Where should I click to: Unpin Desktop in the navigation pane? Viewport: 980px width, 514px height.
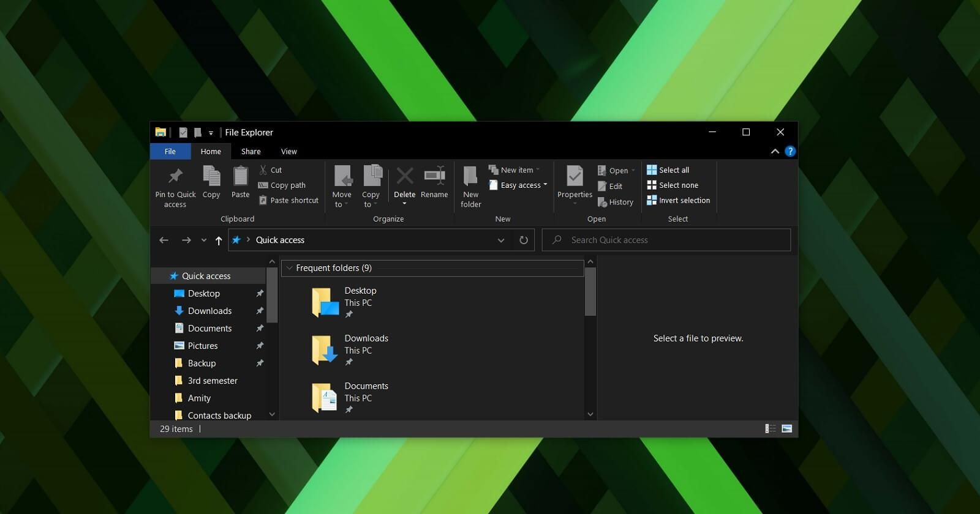pyautogui.click(x=260, y=294)
